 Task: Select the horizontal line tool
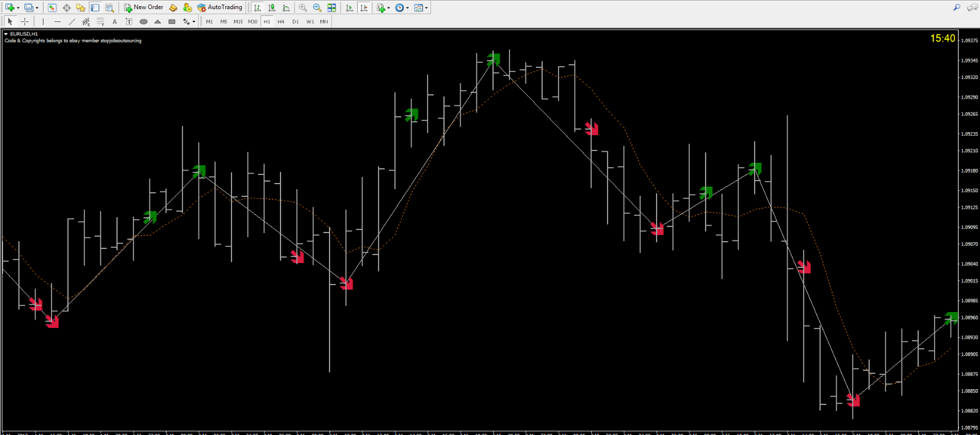[x=58, y=21]
